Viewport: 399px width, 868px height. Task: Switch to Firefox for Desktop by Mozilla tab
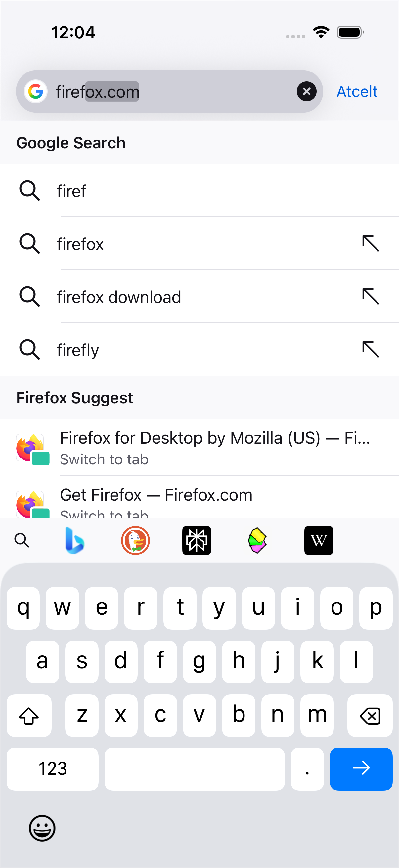199,448
